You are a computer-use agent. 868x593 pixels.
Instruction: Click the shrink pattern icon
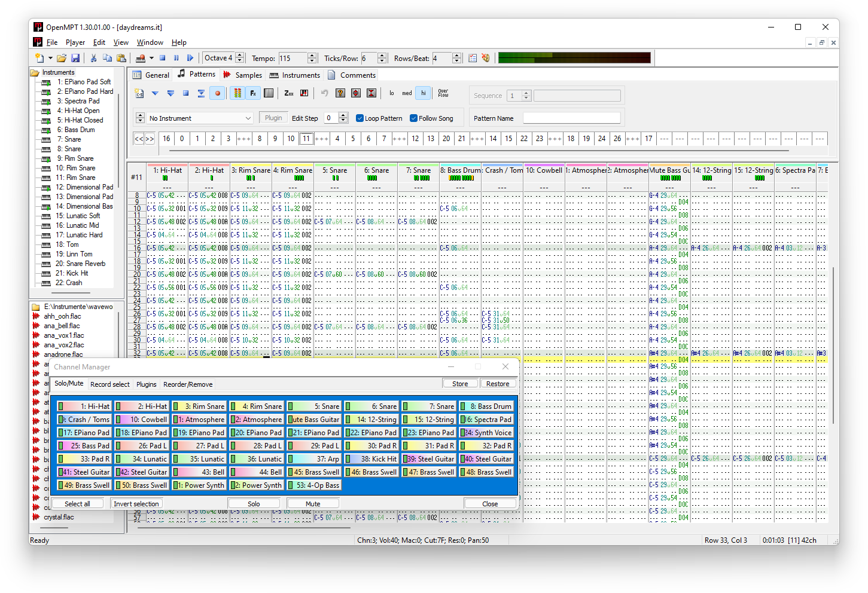(371, 93)
